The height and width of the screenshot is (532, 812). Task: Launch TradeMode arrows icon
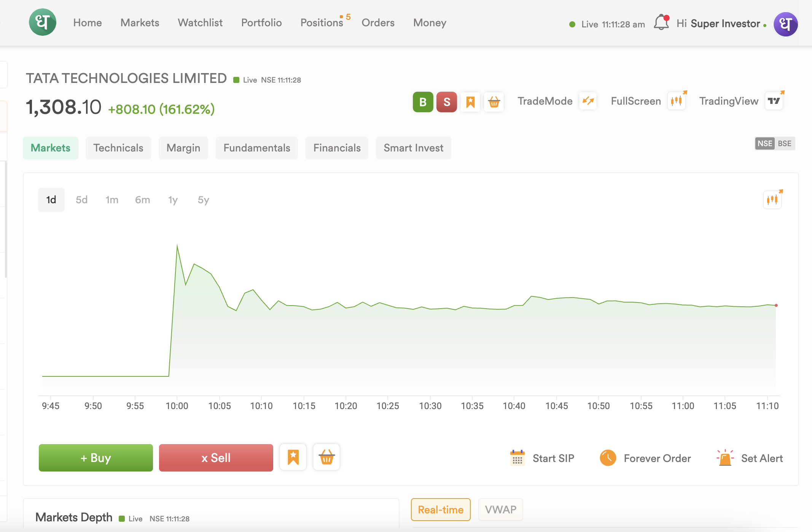(x=588, y=101)
